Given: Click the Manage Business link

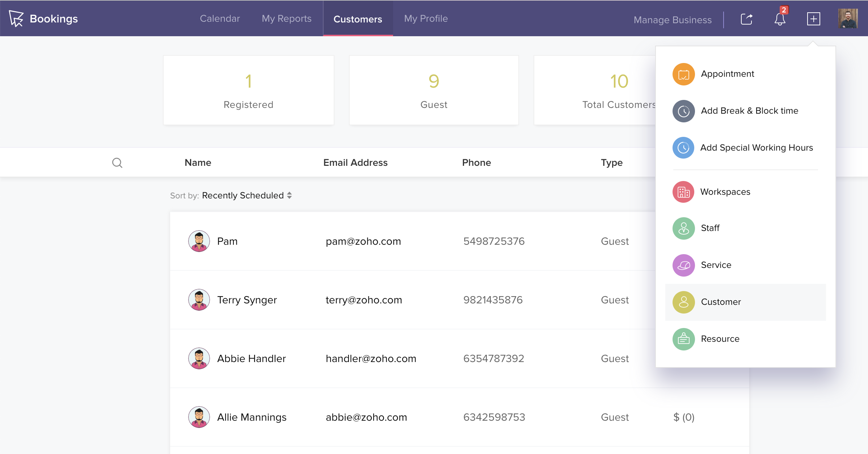Looking at the screenshot, I should (x=672, y=20).
